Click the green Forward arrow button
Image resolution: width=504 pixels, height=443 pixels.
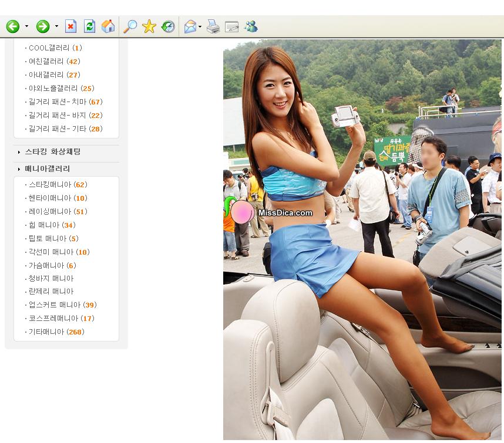43,26
